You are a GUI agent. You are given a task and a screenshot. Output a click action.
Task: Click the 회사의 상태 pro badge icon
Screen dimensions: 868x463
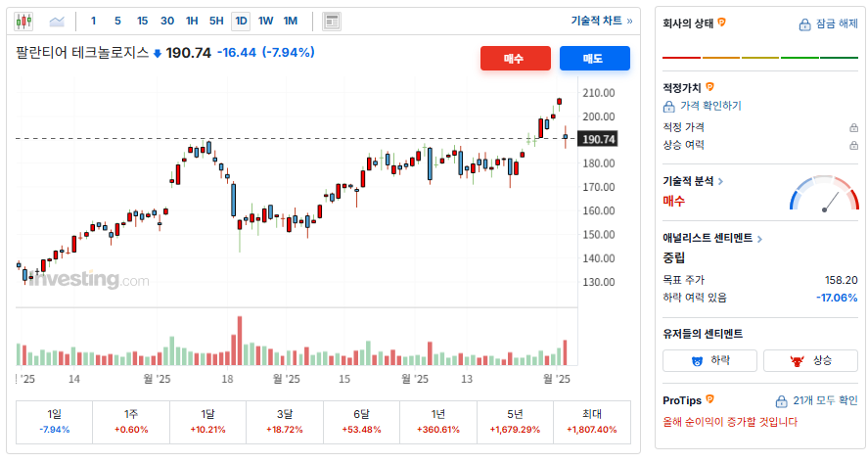click(721, 23)
